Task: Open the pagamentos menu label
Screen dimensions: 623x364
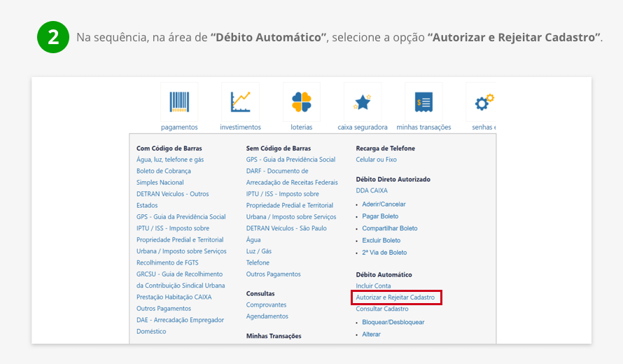Action: 179,127
